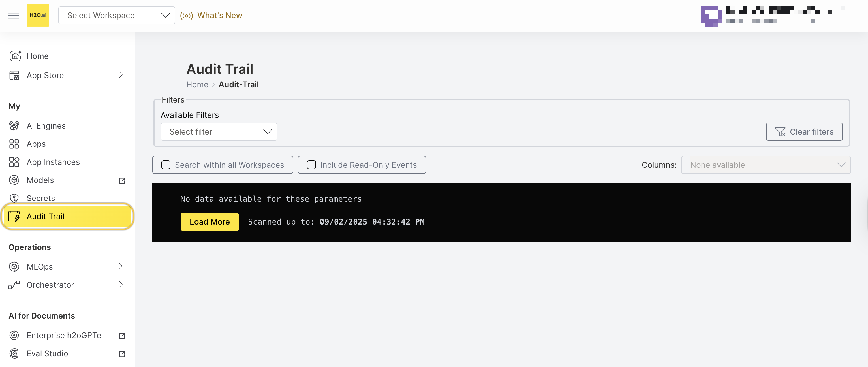Open the Select Workspace dropdown
868x367 pixels.
click(x=117, y=16)
